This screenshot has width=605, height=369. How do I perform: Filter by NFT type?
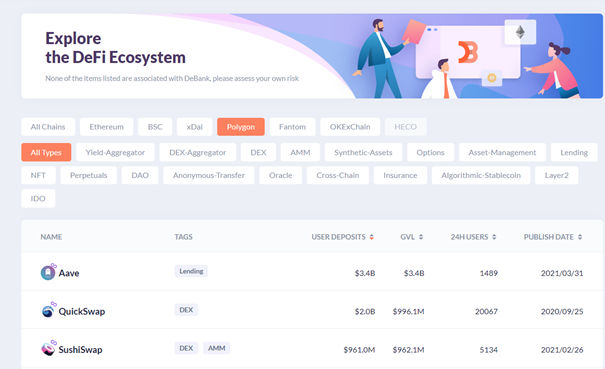click(x=38, y=175)
